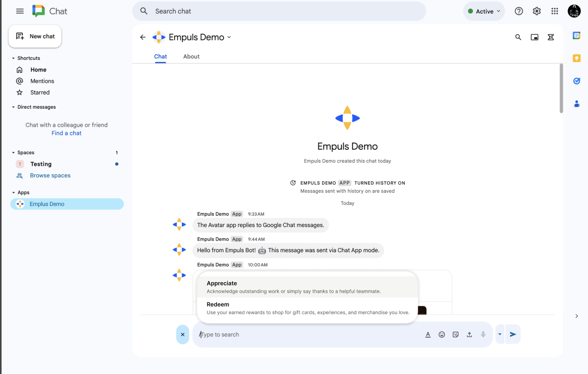Open text formatting options icon
The image size is (588, 374).
tap(428, 334)
